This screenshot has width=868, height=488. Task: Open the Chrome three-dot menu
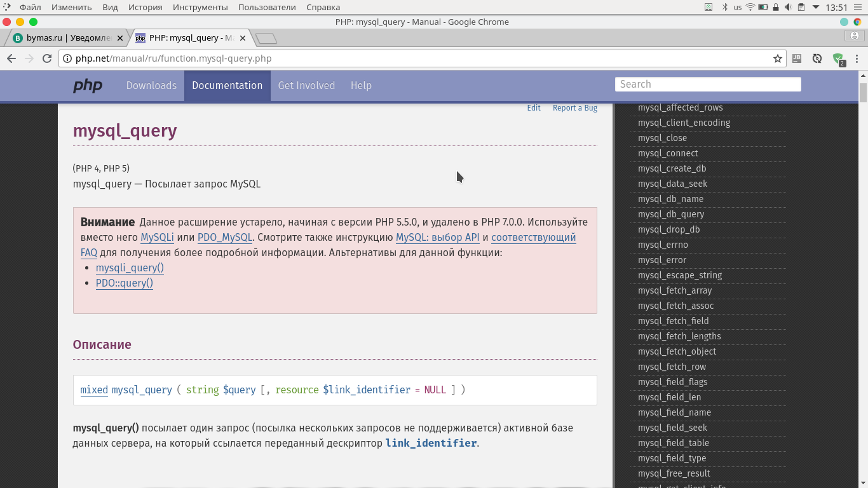857,58
